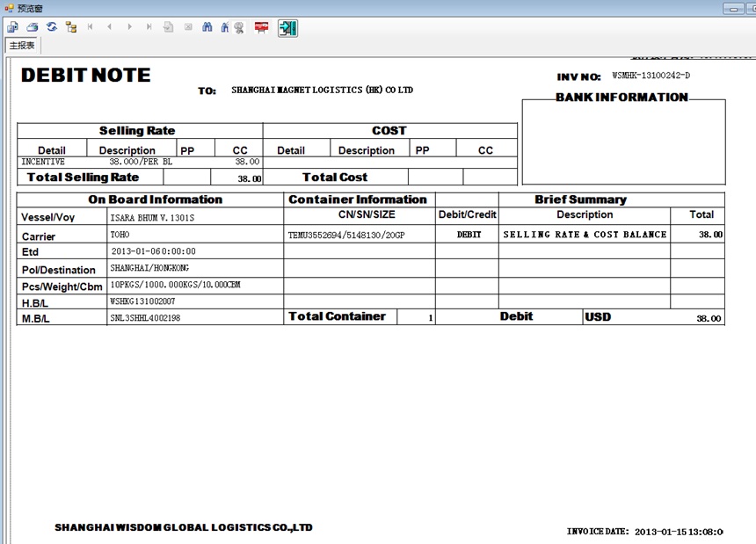
Task: Click the 38.000/PER BL description
Action: point(141,162)
